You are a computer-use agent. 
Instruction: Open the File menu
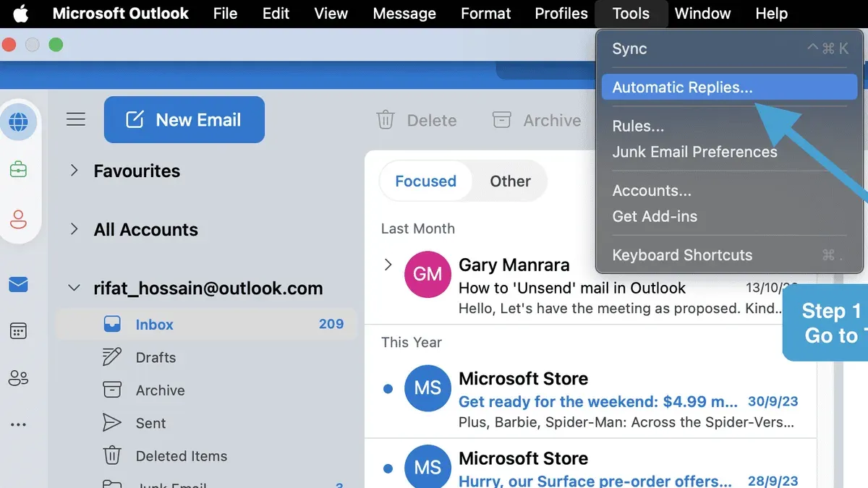(x=226, y=14)
